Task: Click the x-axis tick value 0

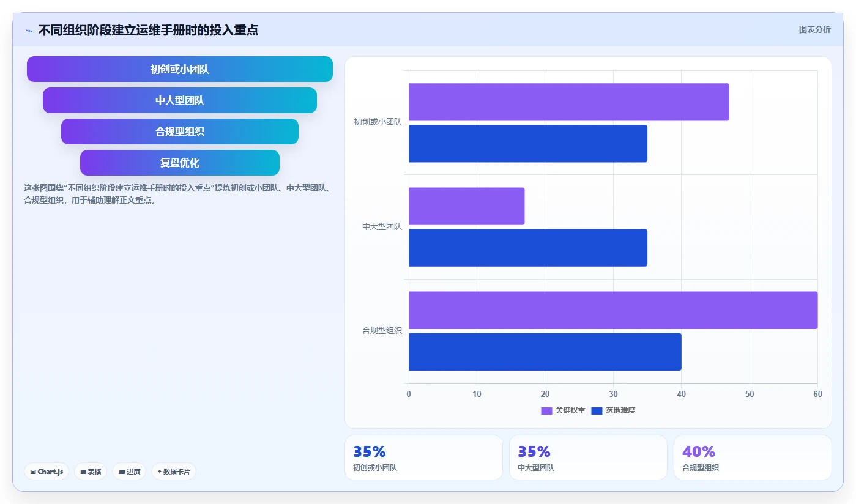Action: point(409,395)
